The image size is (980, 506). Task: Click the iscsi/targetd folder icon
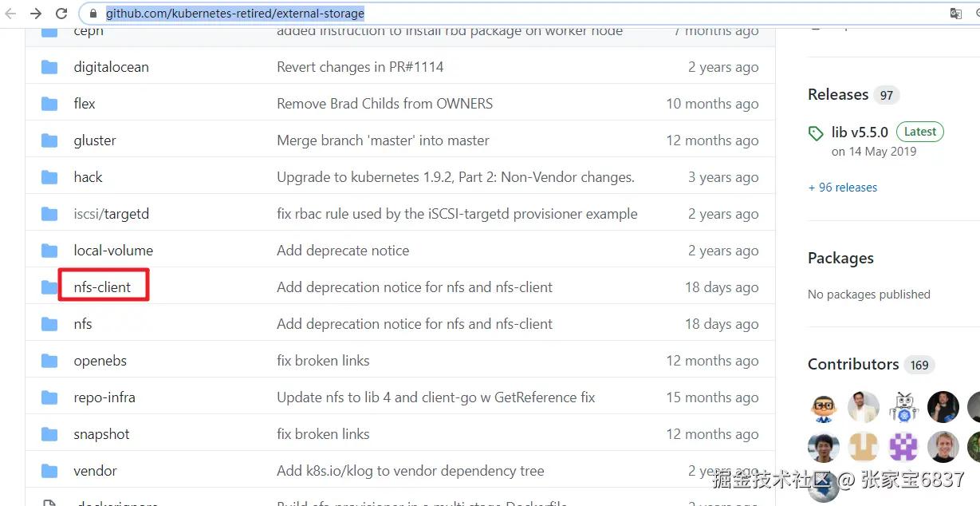(x=49, y=214)
